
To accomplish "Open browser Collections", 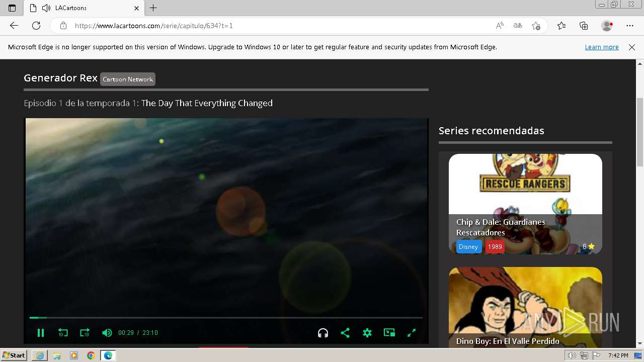I will [x=584, y=26].
